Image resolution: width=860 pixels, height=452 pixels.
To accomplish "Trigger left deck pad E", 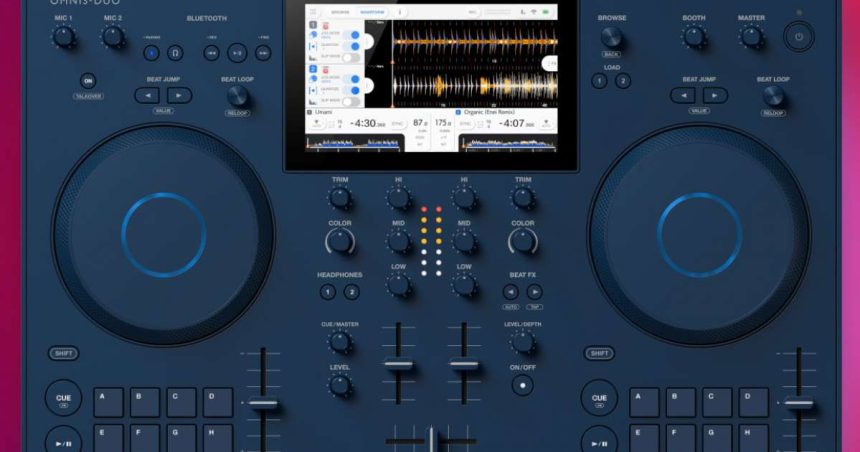I will click(x=109, y=438).
